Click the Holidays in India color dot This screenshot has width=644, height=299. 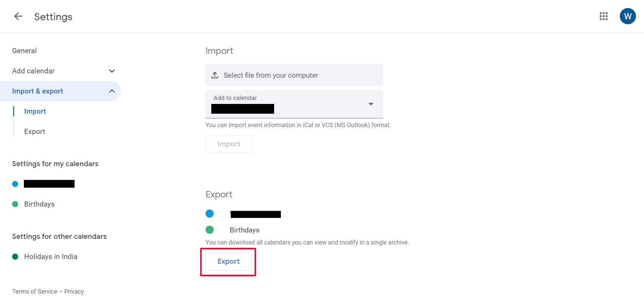[15, 257]
